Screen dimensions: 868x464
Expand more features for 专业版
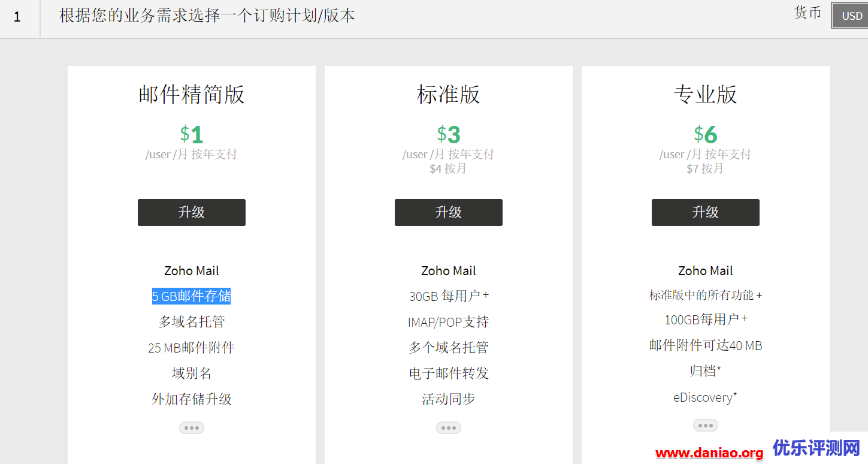click(705, 425)
